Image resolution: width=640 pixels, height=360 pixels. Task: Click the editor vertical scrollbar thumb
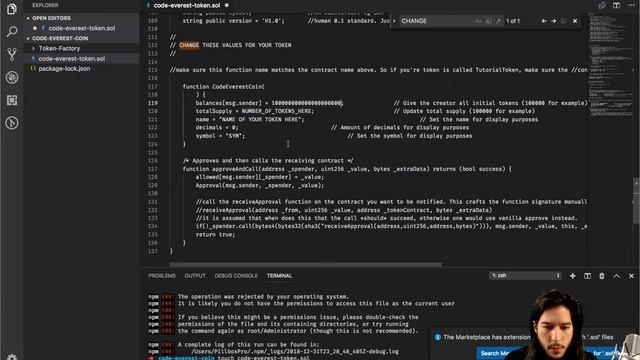point(636,200)
